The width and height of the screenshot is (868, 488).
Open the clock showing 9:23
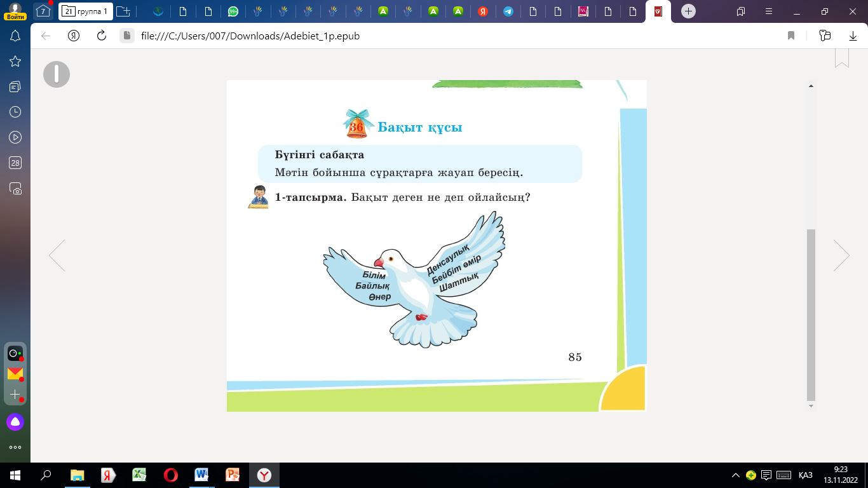[840, 475]
